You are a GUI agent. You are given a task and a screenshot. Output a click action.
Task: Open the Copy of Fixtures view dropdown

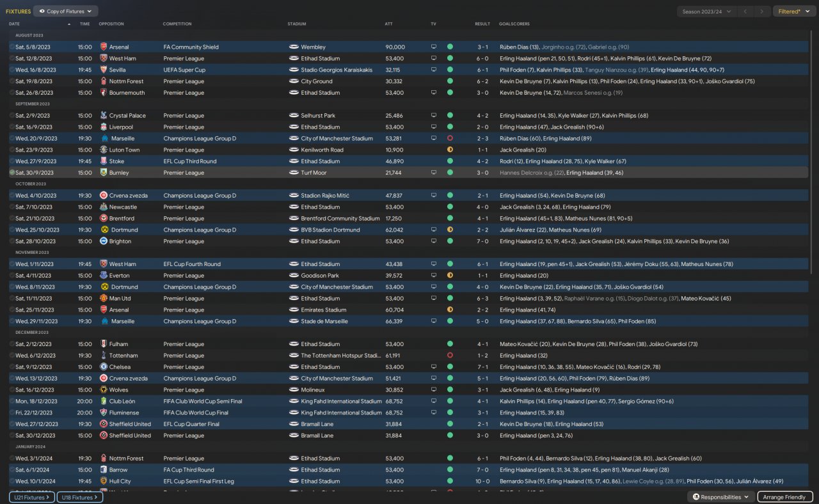pos(65,11)
